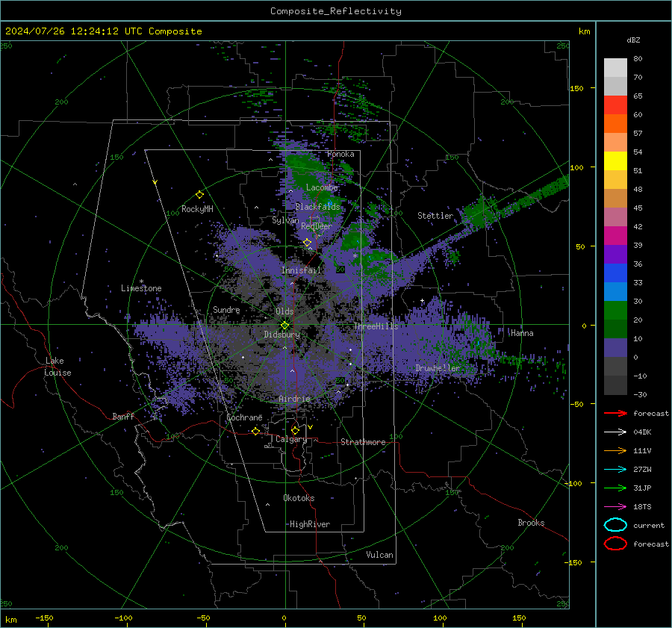Click the Calgary city label
672x628 pixels.
click(291, 439)
